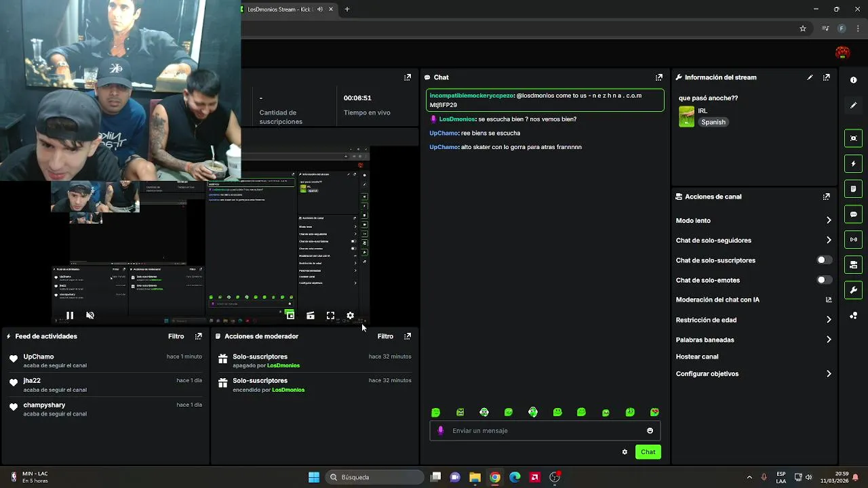This screenshot has width=868, height=488.
Task: Toggle the activity feed lightning sidebar button
Action: 853,163
